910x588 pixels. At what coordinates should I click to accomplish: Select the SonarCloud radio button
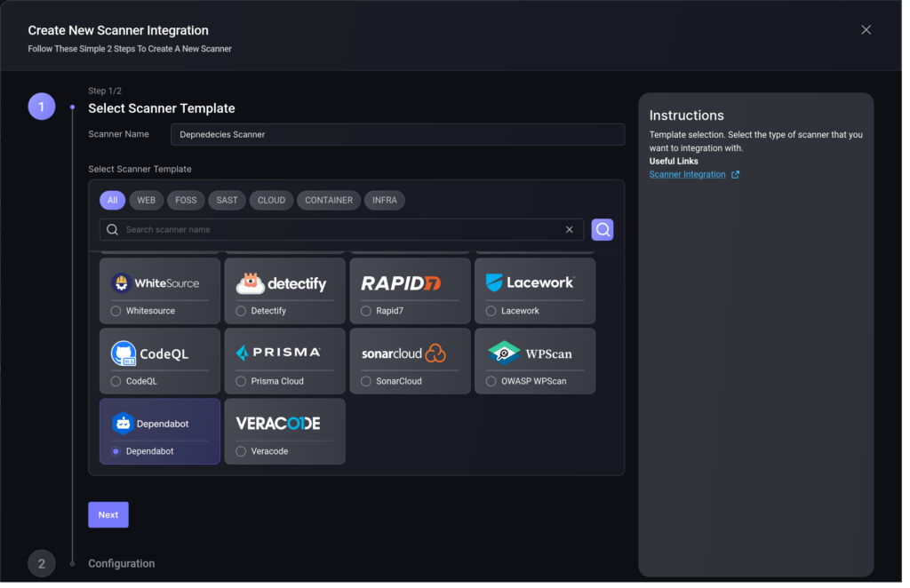click(366, 381)
